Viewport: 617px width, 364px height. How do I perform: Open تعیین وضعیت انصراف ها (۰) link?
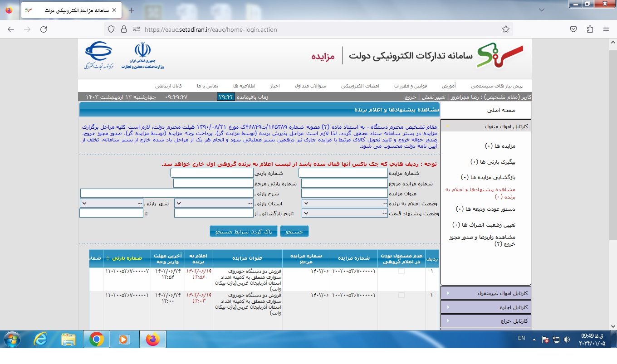pyautogui.click(x=483, y=225)
